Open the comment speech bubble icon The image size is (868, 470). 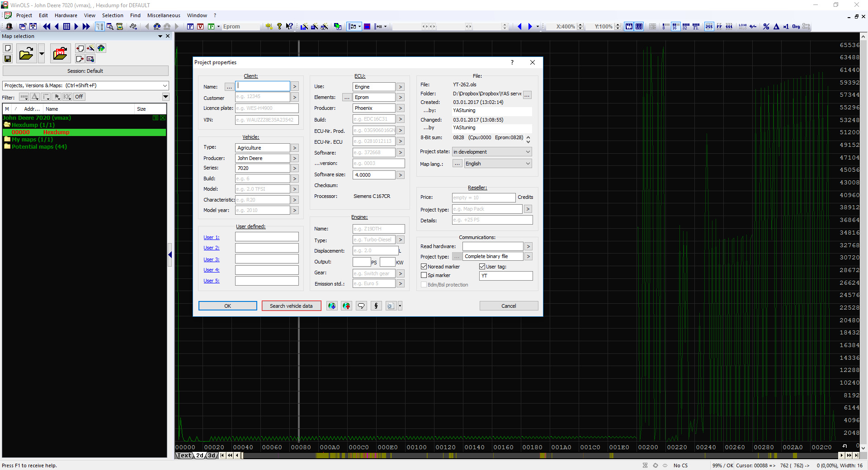click(x=361, y=306)
